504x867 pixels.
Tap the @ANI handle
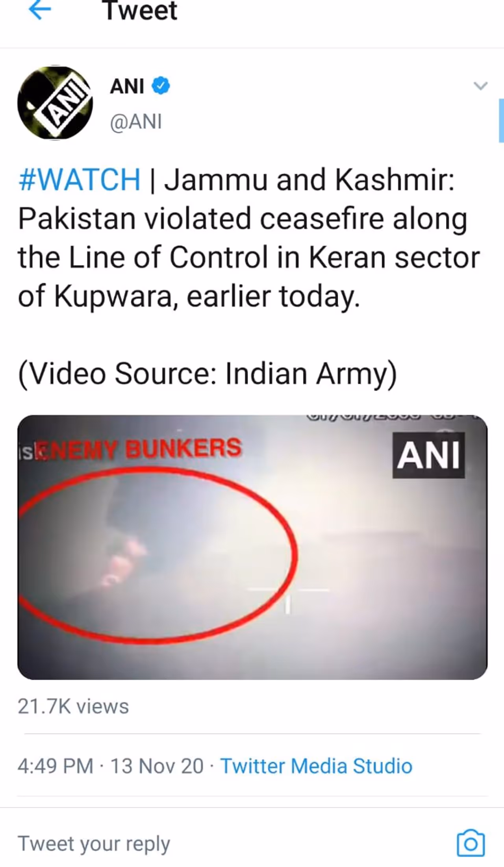[136, 121]
